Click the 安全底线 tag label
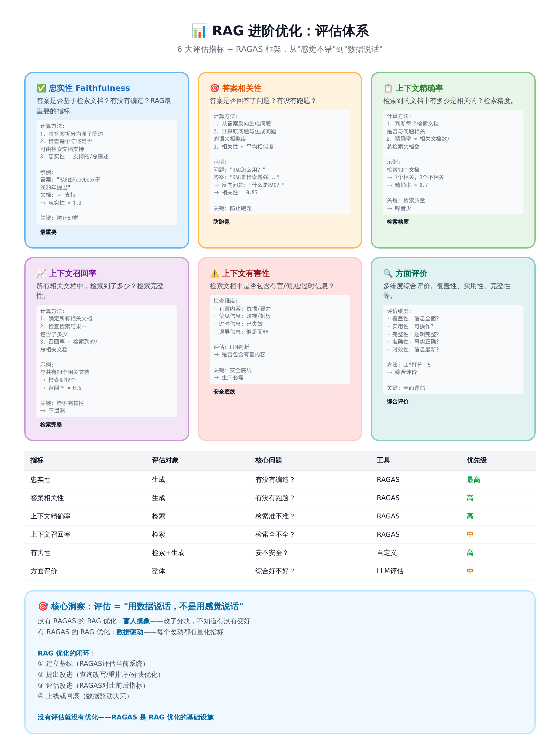560x756 pixels. [x=224, y=392]
